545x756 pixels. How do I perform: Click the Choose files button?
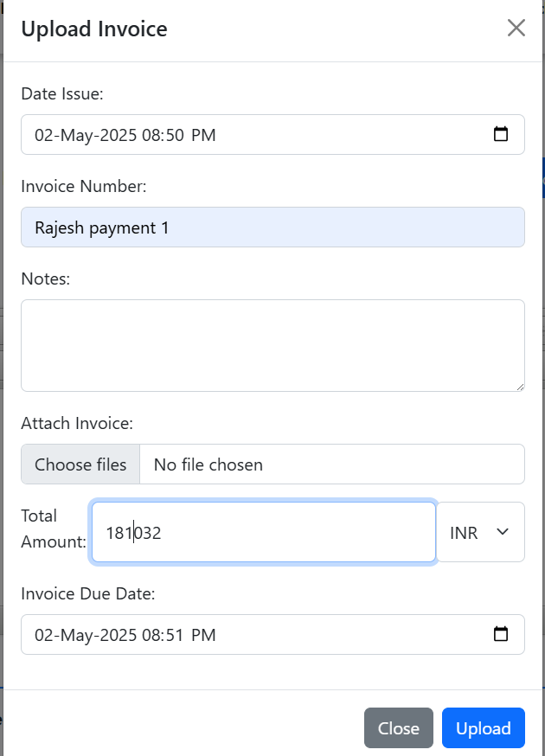[80, 464]
